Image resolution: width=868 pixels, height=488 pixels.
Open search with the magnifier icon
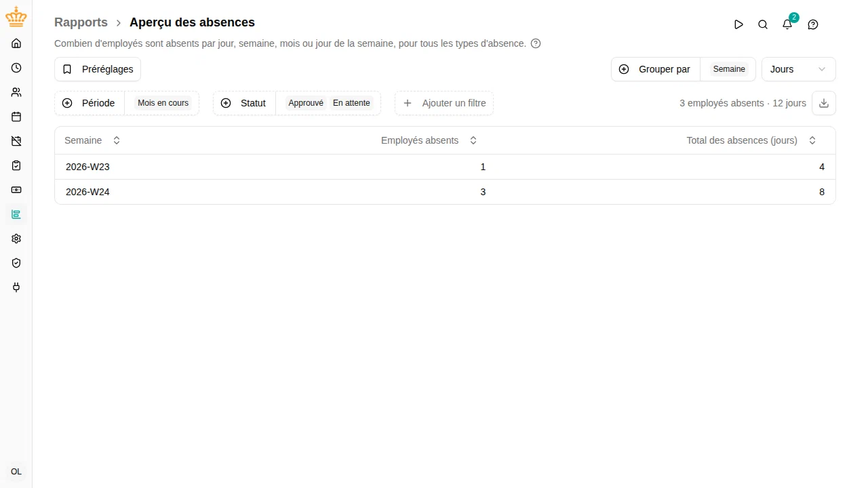[x=763, y=24]
